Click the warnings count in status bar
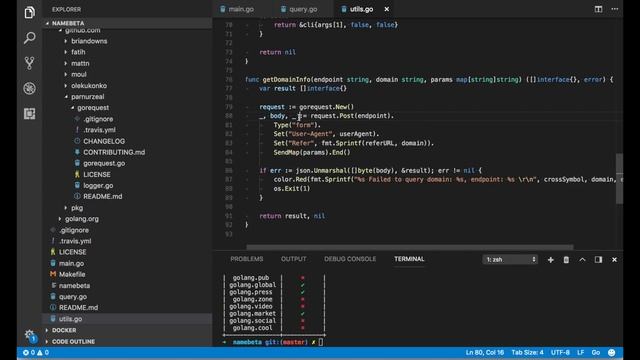The image size is (640, 360). coord(43,352)
